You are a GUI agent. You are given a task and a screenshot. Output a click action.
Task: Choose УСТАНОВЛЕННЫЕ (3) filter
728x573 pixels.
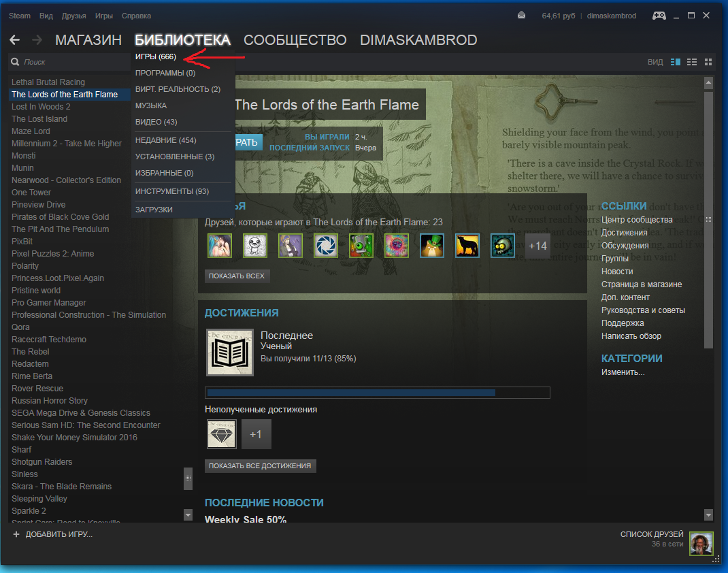tap(175, 157)
